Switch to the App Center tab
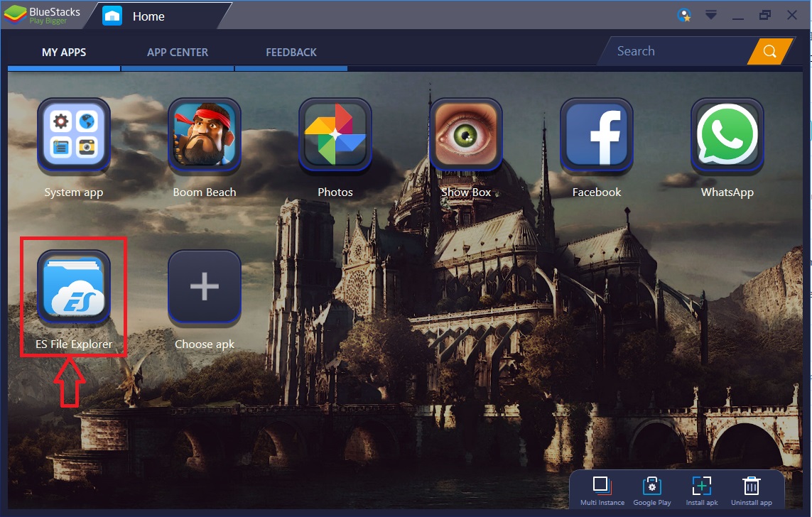 (178, 53)
